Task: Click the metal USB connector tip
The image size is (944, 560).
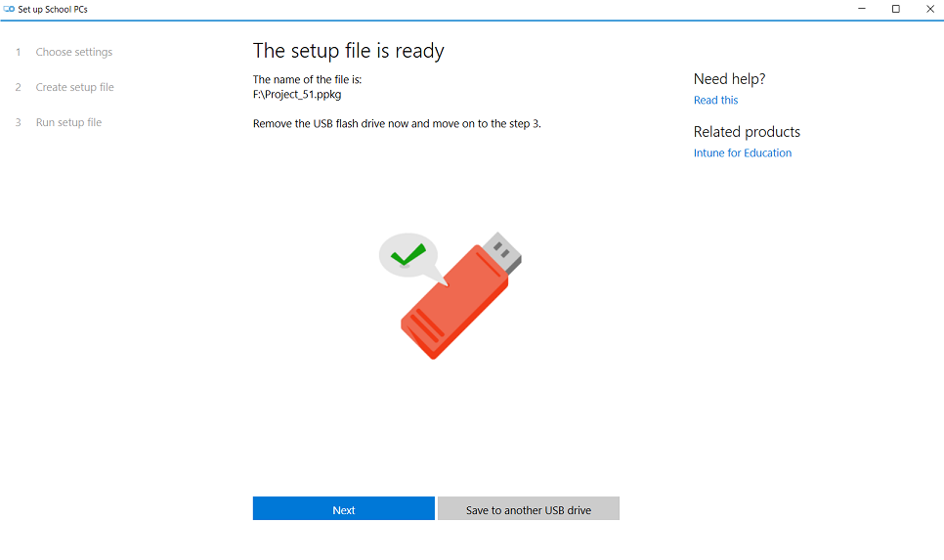Action: coord(502,253)
